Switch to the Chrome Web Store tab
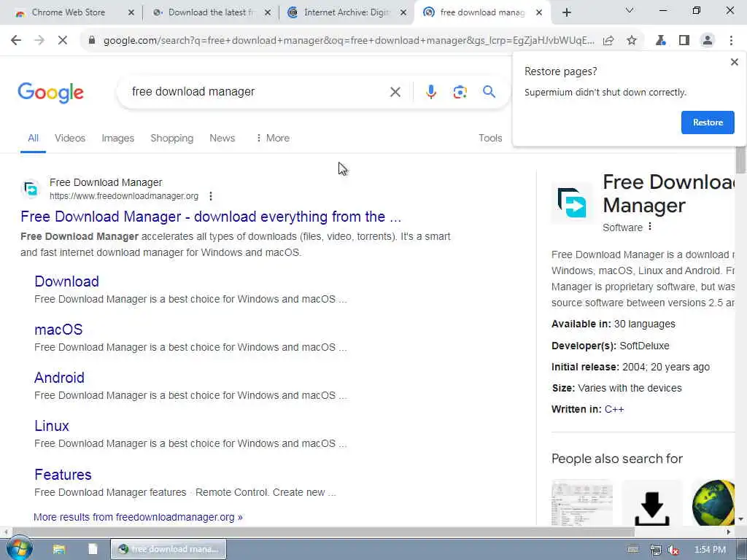Viewport: 747px width, 560px height. [68, 12]
